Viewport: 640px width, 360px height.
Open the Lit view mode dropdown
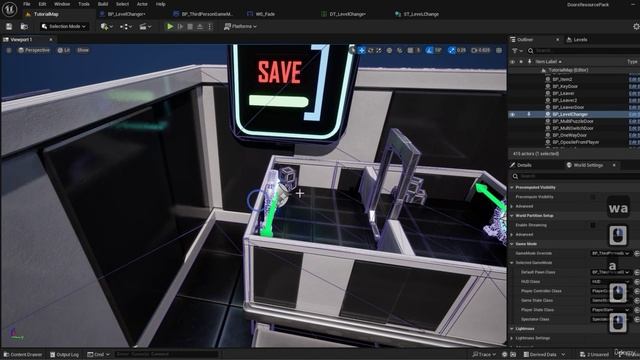pyautogui.click(x=64, y=50)
